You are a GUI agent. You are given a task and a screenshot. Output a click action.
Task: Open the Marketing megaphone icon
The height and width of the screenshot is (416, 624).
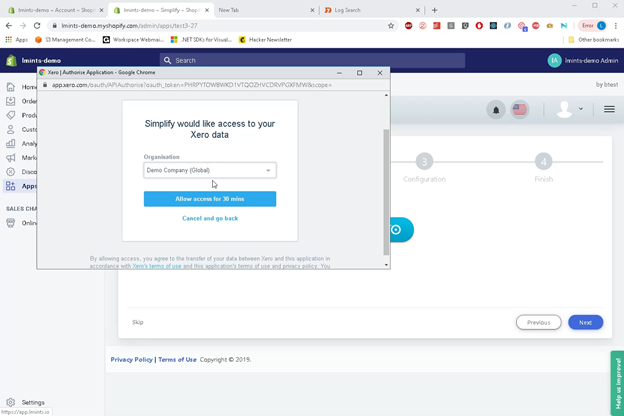point(11,158)
